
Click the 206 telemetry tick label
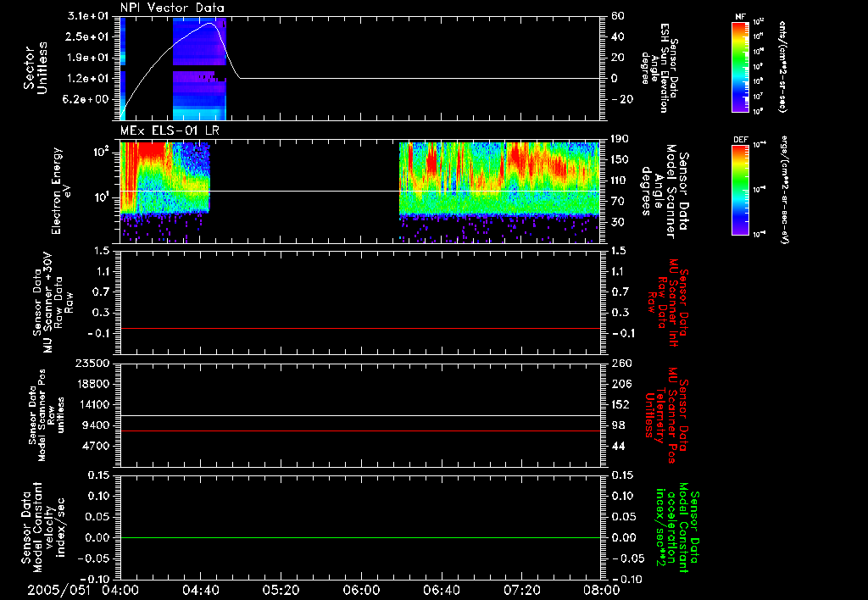620,384
